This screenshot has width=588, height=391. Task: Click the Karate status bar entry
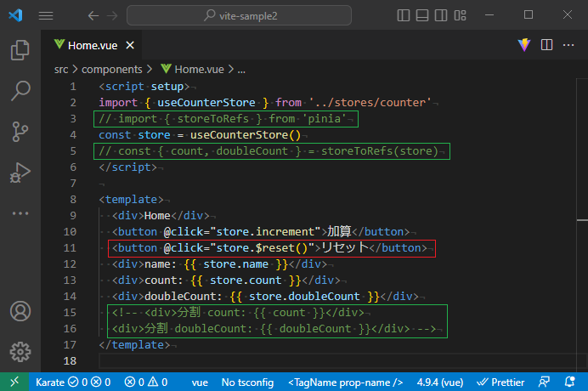point(73,382)
